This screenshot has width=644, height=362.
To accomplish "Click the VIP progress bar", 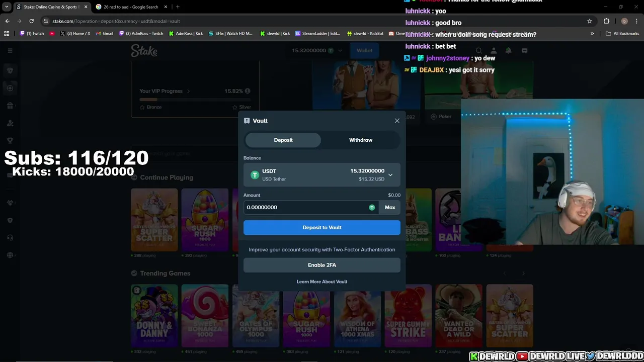I will (195, 100).
